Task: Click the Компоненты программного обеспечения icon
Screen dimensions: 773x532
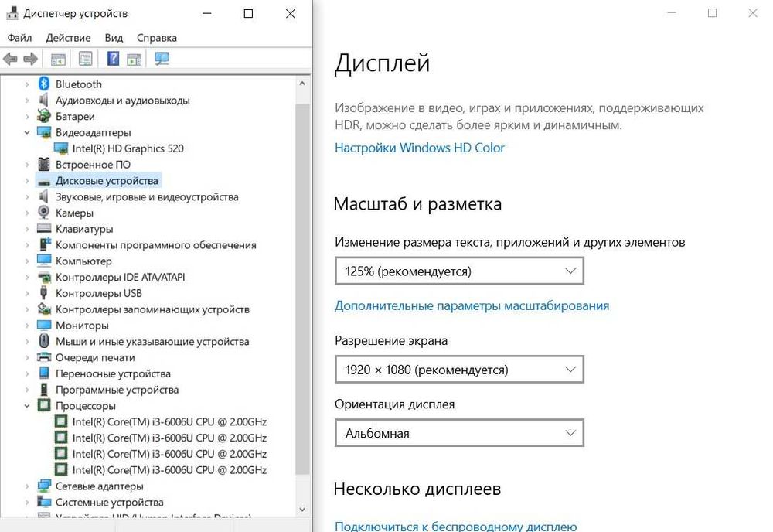Action: point(45,244)
